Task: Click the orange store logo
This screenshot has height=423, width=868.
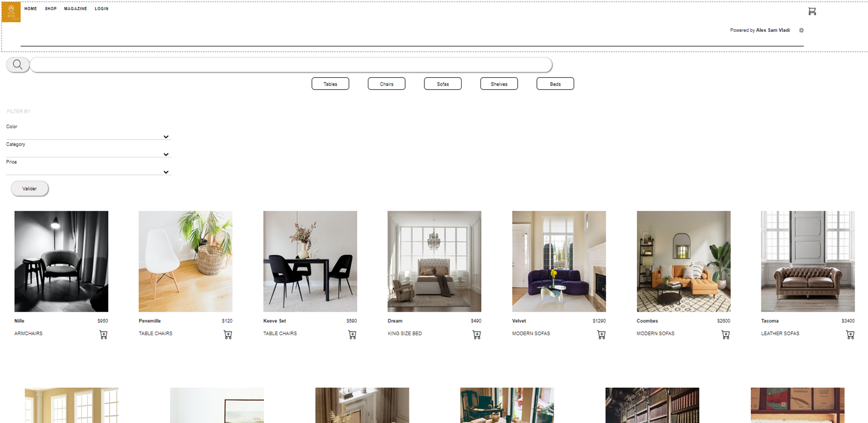Action: point(11,12)
